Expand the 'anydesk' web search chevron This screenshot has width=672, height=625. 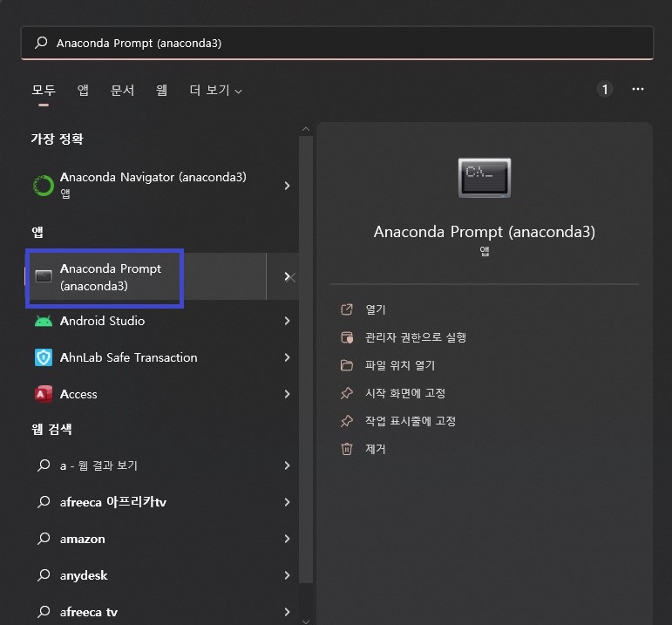click(x=287, y=574)
